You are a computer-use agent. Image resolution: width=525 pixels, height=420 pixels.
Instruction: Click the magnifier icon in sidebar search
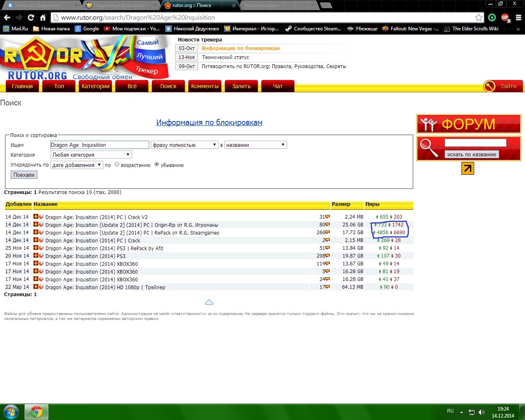pos(429,148)
